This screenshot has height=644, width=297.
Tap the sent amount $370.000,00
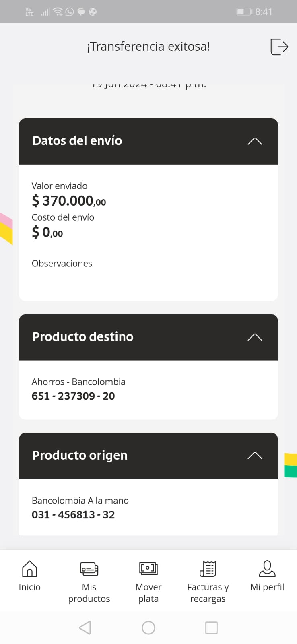pos(69,200)
